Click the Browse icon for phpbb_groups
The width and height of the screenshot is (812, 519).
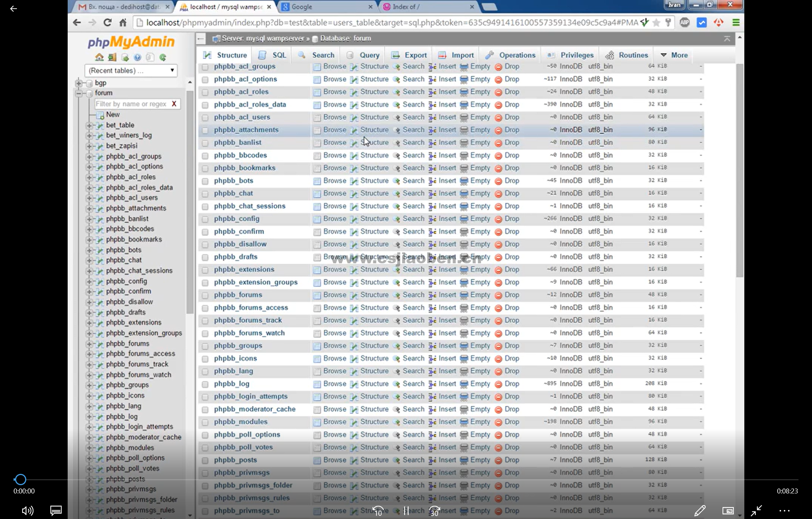(317, 346)
